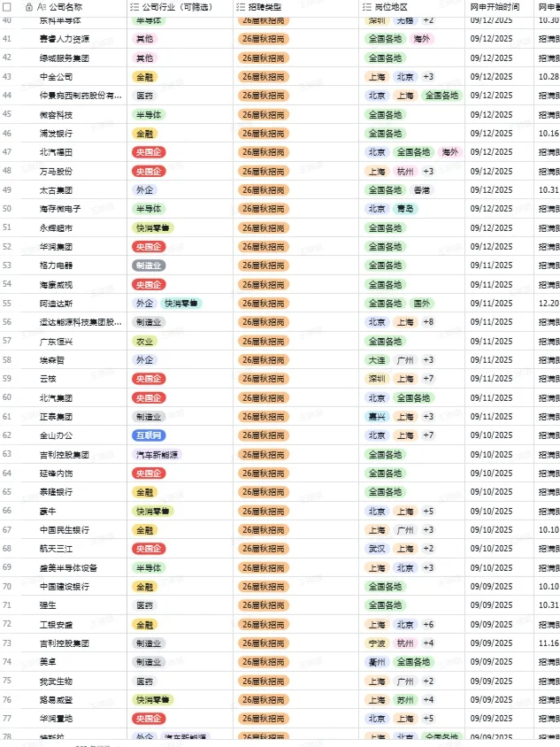This screenshot has height=747, width=560.
Task: Click company name 北汽集团
Action: point(57,398)
